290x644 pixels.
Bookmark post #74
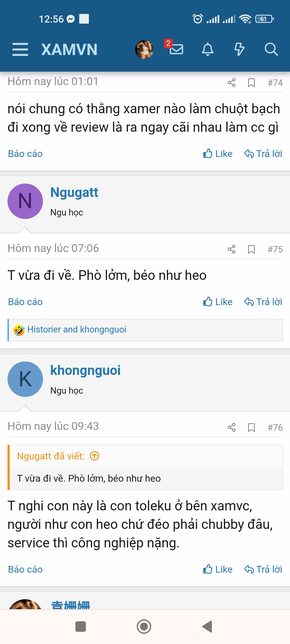pos(251,83)
